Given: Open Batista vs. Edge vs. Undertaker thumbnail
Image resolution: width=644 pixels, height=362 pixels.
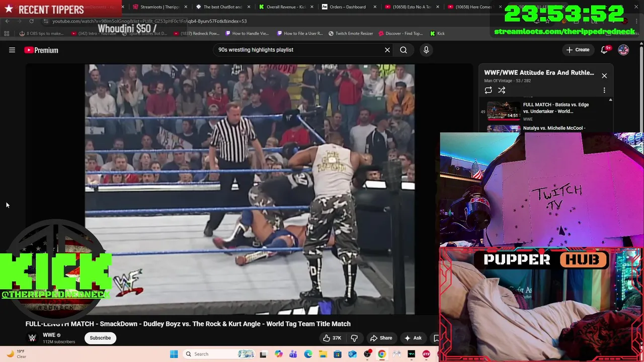Looking at the screenshot, I should coord(504,111).
